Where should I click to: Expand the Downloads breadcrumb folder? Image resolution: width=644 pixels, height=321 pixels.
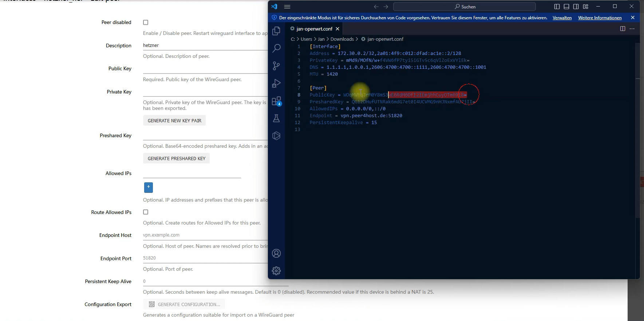coord(342,39)
